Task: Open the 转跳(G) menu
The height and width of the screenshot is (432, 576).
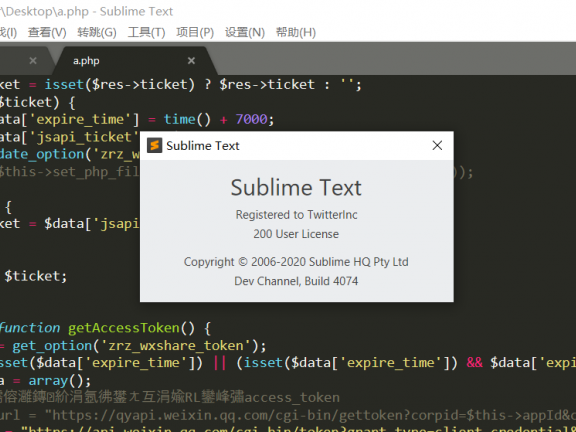Action: 97,32
